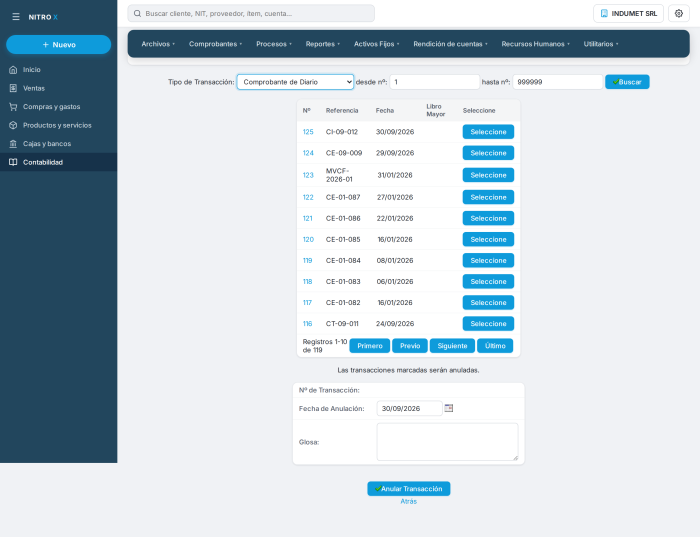
Task: Click the search magnifier icon
Action: coord(138,13)
